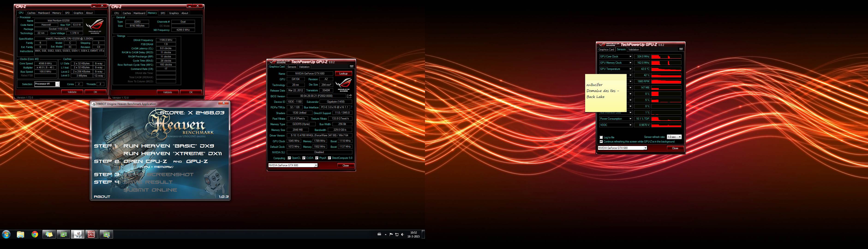Screen dimensions: 868x249
Task: Enable the Log to file checkbox
Action: tap(601, 137)
